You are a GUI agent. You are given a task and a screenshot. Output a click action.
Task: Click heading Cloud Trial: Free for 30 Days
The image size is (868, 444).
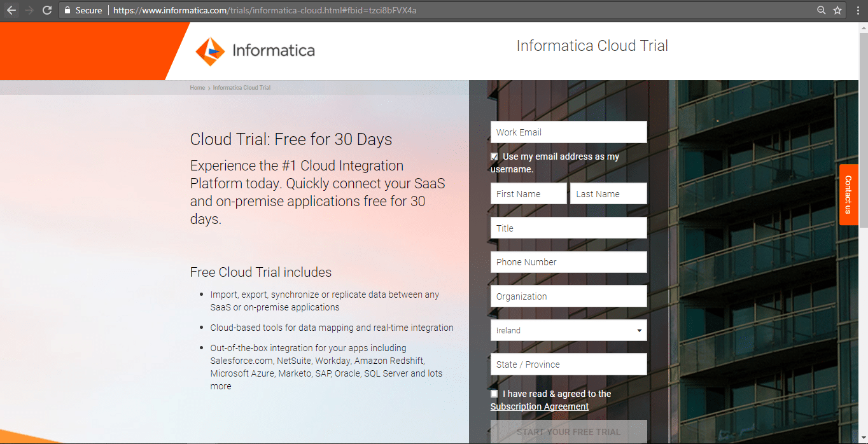pyautogui.click(x=291, y=139)
